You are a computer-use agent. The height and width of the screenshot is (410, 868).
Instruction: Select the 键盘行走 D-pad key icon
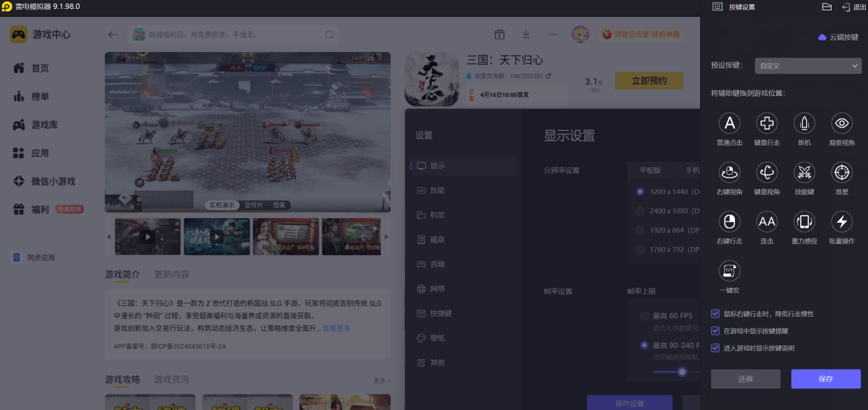tap(767, 123)
